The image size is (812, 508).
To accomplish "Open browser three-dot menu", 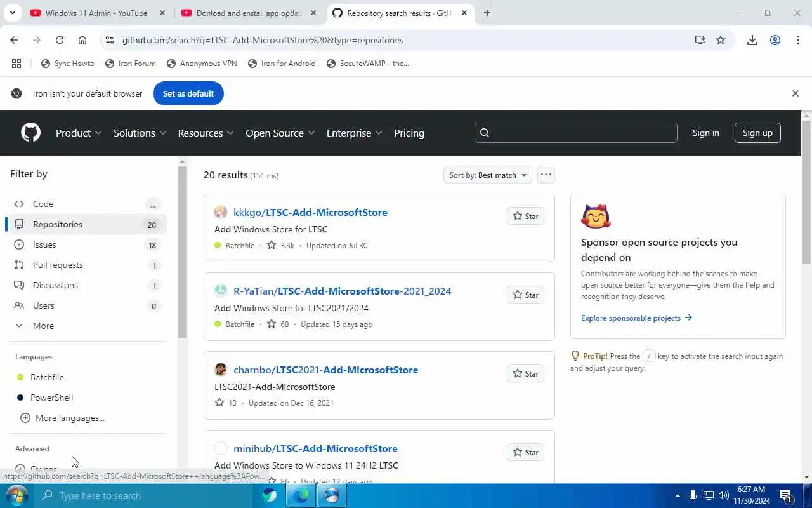I will coord(798,40).
